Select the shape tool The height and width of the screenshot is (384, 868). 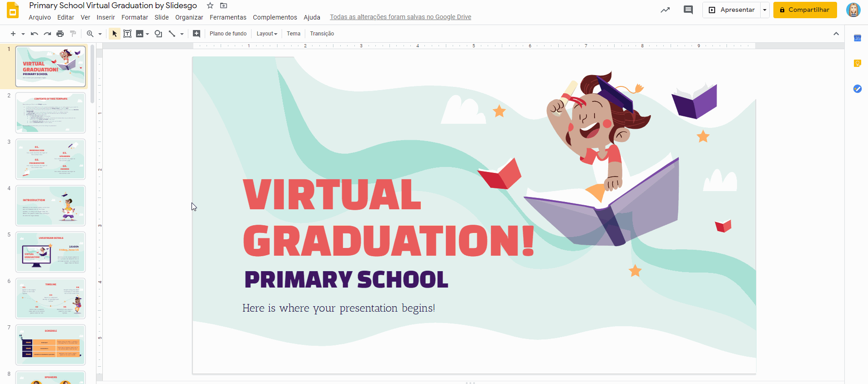pos(158,34)
